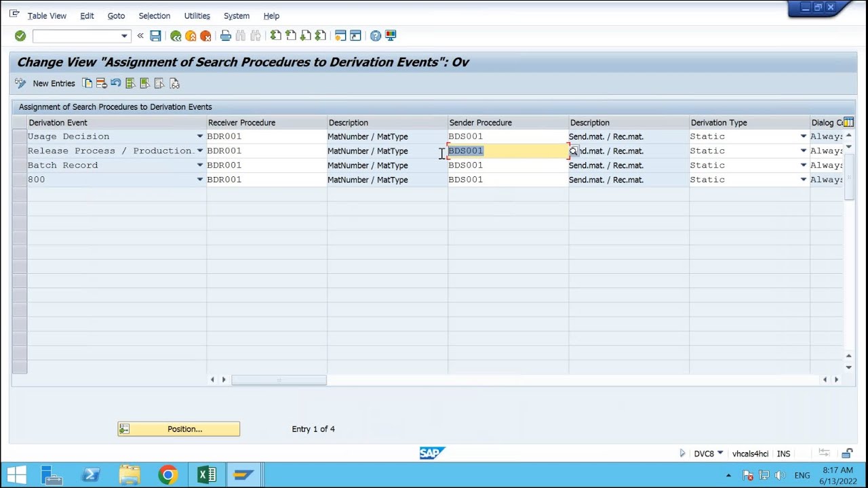Click the Print icon
Viewport: 868px width, 488px height.
tap(226, 36)
